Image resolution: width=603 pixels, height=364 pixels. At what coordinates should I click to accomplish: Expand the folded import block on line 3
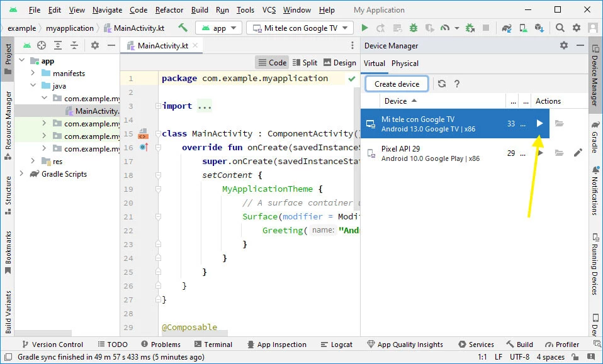click(158, 106)
